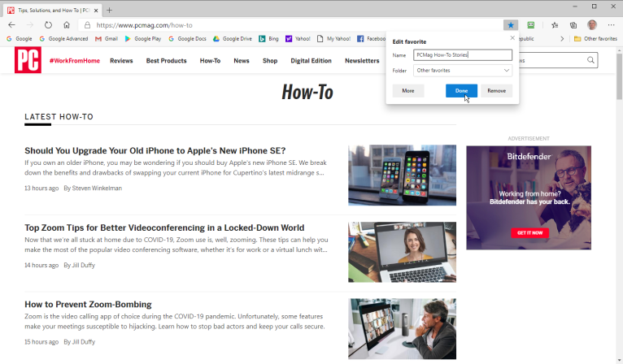Open the green extension icon in the toolbar

(x=531, y=25)
